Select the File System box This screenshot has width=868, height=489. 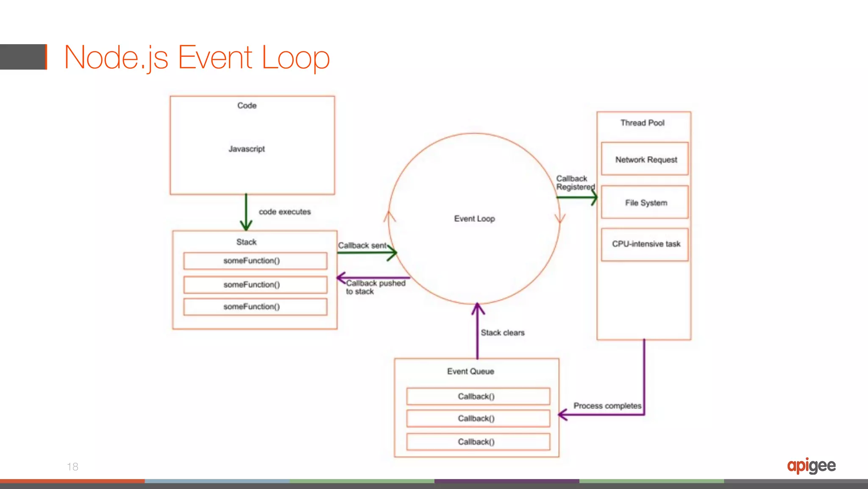point(645,202)
